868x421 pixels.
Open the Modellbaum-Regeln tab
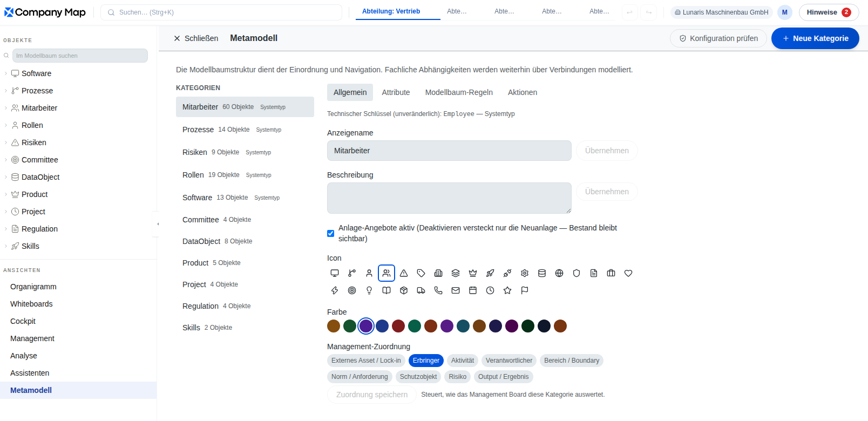pyautogui.click(x=459, y=92)
